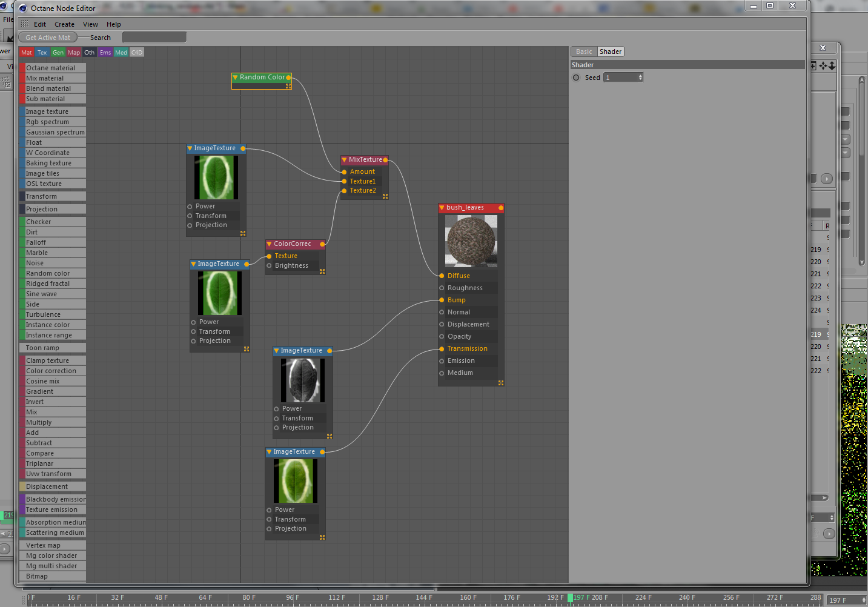868x607 pixels.
Task: Open the View menu
Action: point(91,25)
